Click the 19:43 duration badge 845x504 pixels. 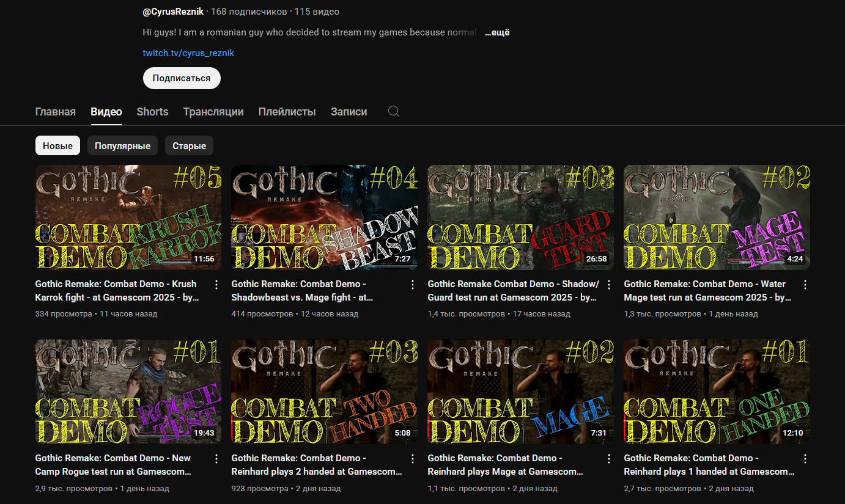(204, 433)
